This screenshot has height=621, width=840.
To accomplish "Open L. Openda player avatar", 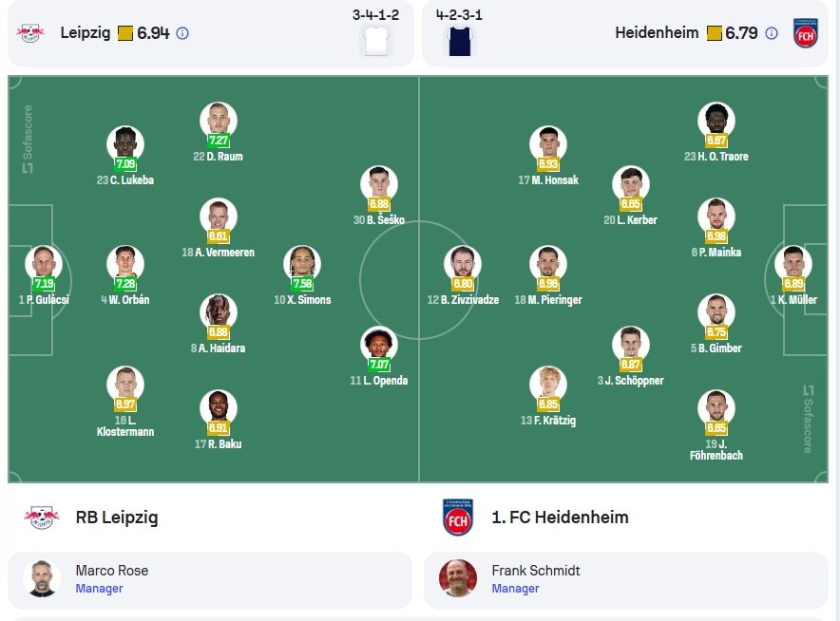I will coord(379,345).
